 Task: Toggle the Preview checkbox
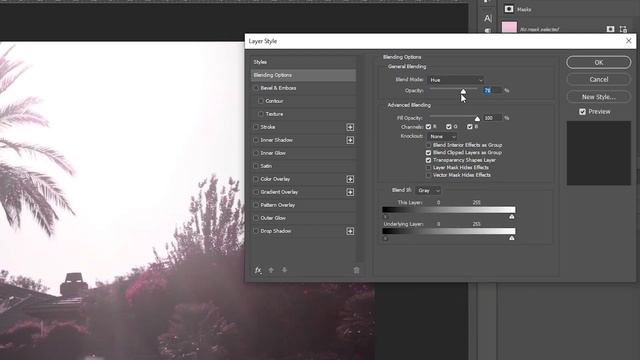582,112
